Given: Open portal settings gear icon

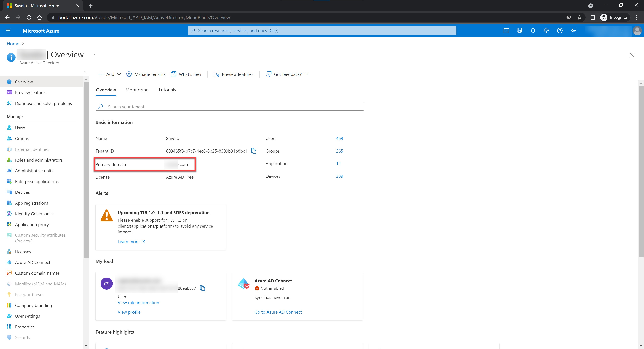Looking at the screenshot, I should (x=547, y=31).
